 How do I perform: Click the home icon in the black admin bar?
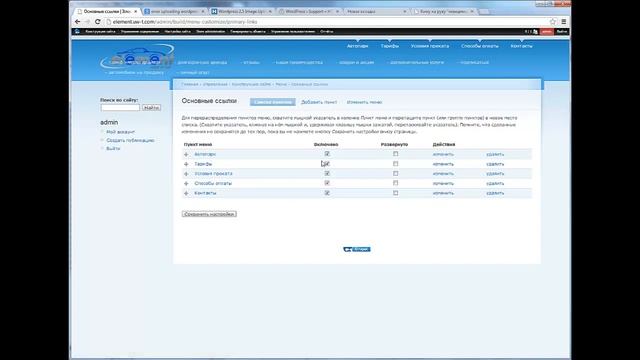coord(77,31)
